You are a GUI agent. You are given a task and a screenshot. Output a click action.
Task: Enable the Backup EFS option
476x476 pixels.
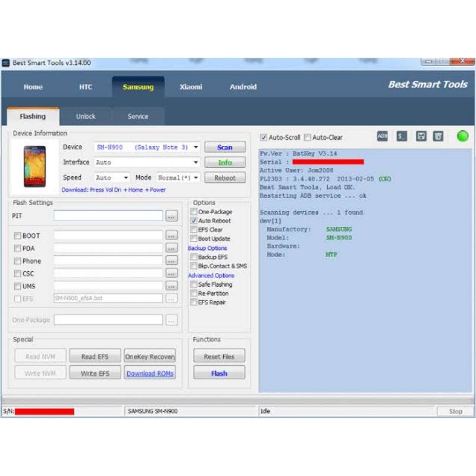[x=193, y=257]
